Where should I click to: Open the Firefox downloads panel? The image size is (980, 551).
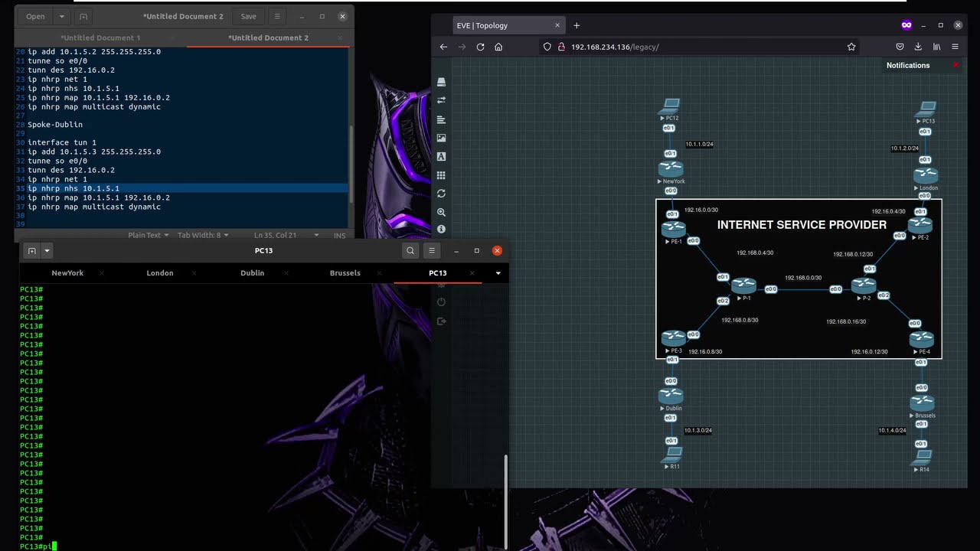pyautogui.click(x=918, y=47)
